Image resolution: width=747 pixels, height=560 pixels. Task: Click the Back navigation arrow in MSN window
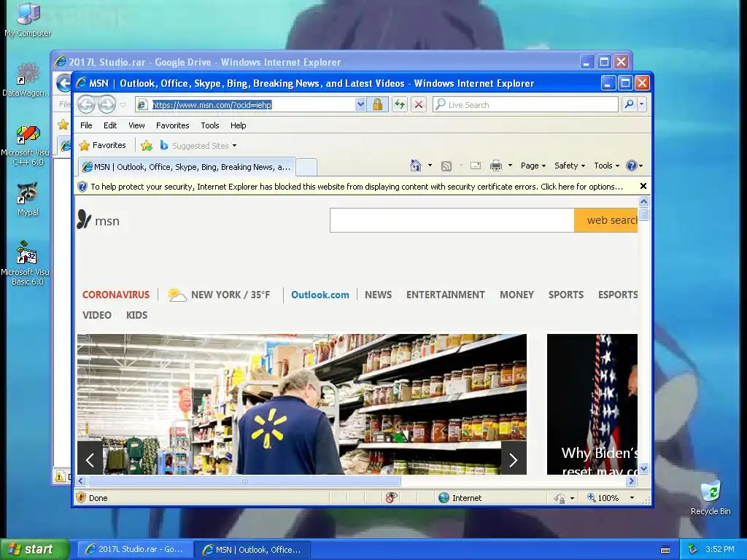pos(86,104)
